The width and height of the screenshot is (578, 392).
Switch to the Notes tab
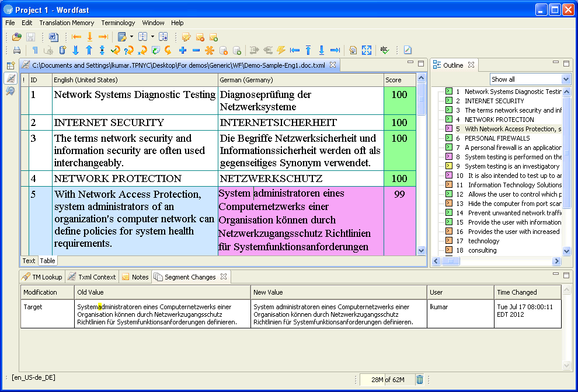coord(135,277)
